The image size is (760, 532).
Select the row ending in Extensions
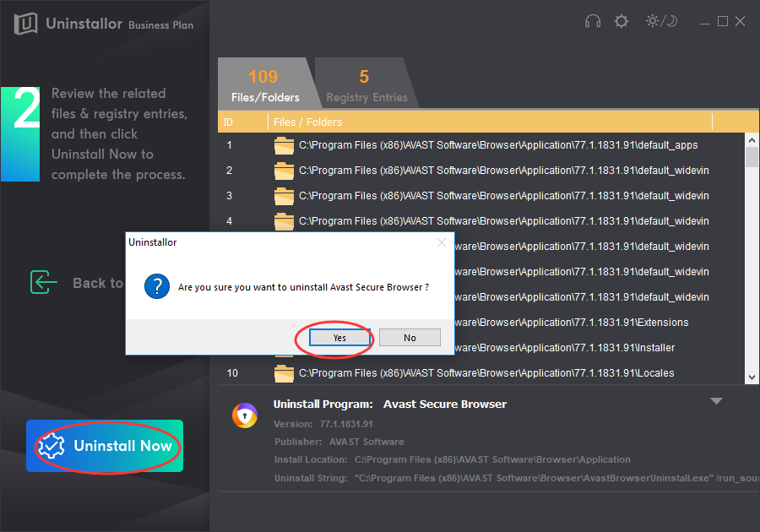572,323
